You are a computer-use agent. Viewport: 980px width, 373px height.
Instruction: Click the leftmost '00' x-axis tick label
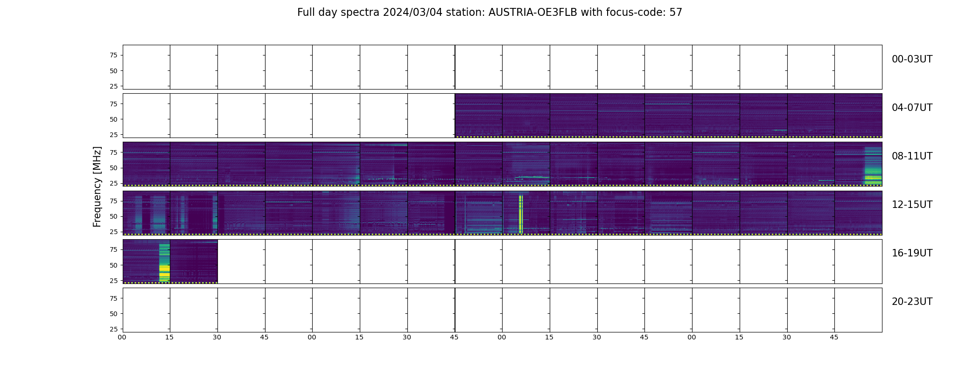pos(122,337)
